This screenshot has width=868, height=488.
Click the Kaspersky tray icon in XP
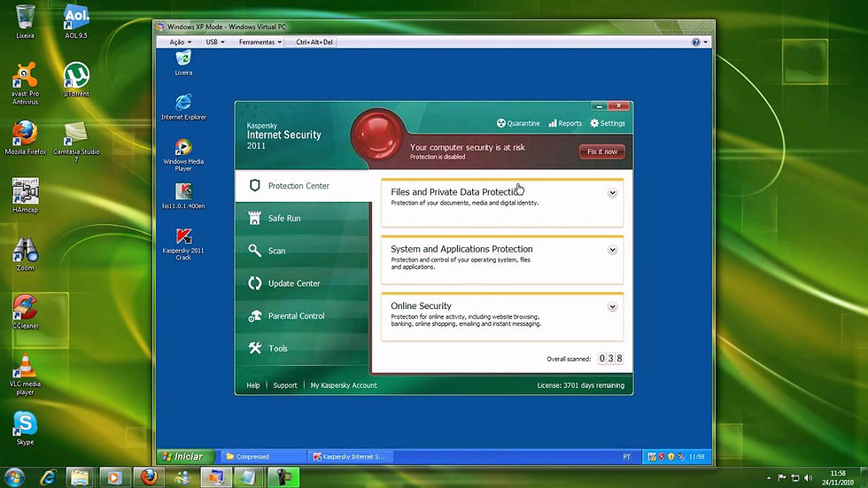point(652,456)
